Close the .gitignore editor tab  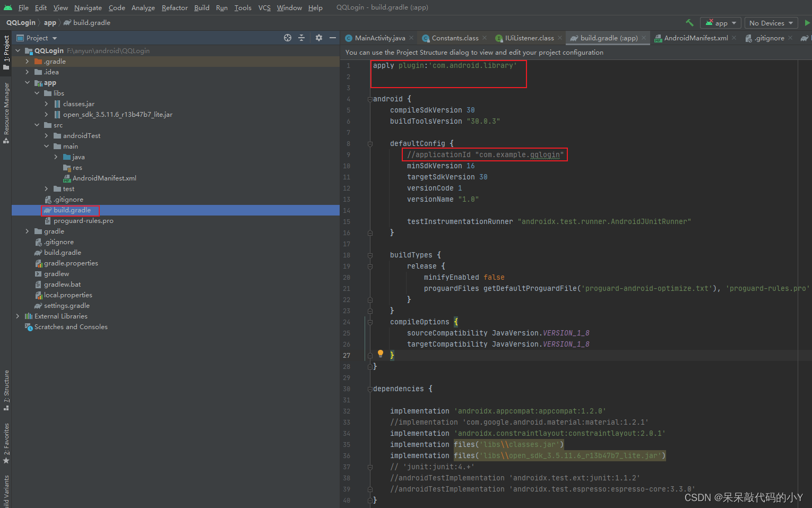[x=790, y=38]
